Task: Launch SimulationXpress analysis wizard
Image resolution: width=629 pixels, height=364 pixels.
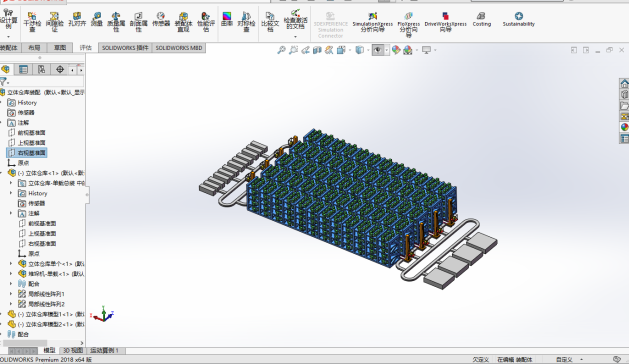Action: pos(373,22)
